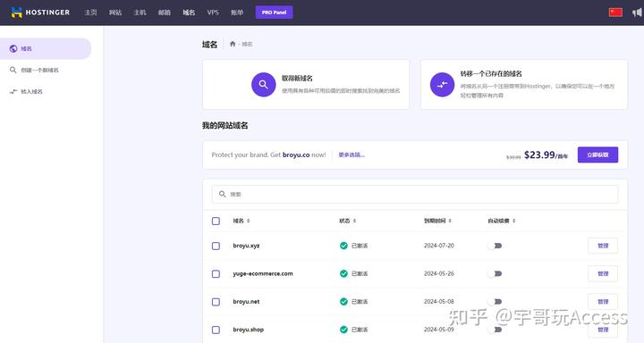Open the 主机 nav item
The width and height of the screenshot is (644, 343).
[x=140, y=13]
